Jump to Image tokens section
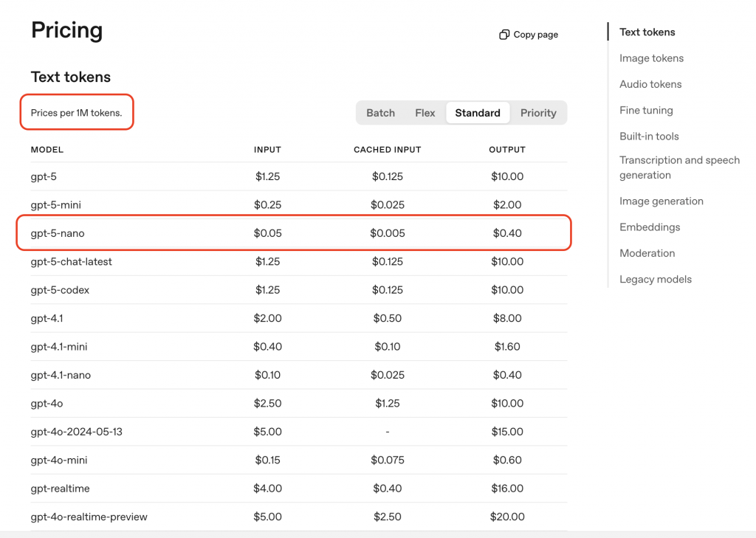This screenshot has width=756, height=538. 651,58
